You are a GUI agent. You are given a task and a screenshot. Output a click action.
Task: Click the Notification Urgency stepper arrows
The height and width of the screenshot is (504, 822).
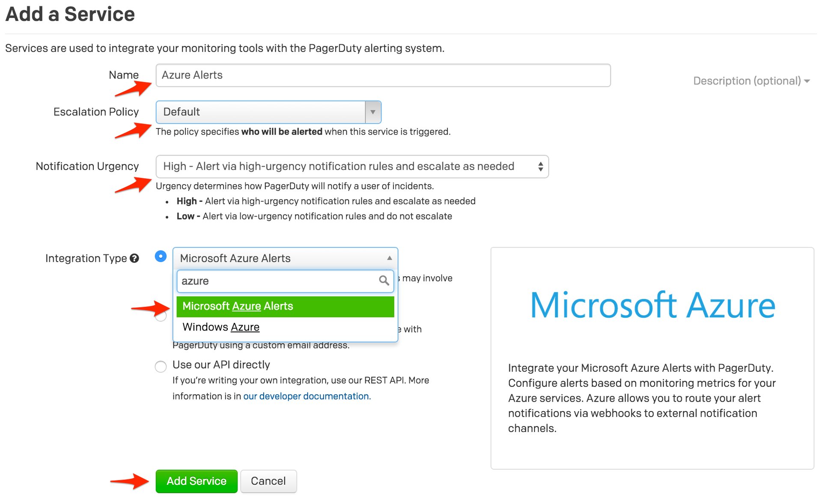pos(540,167)
